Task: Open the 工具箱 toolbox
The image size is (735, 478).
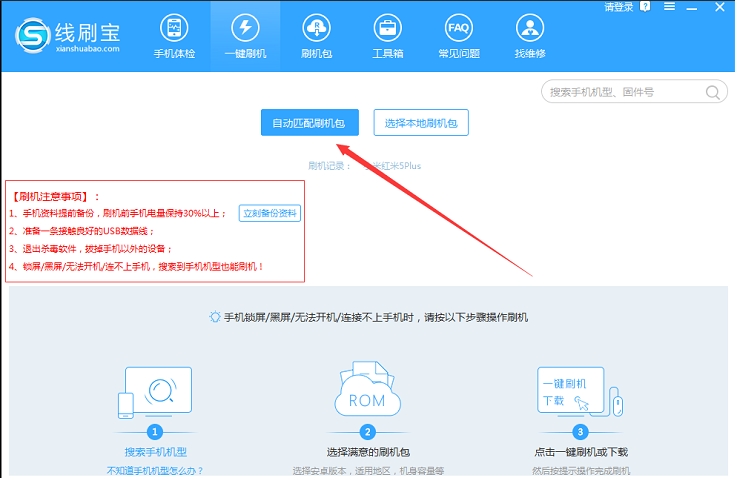Action: 387,36
